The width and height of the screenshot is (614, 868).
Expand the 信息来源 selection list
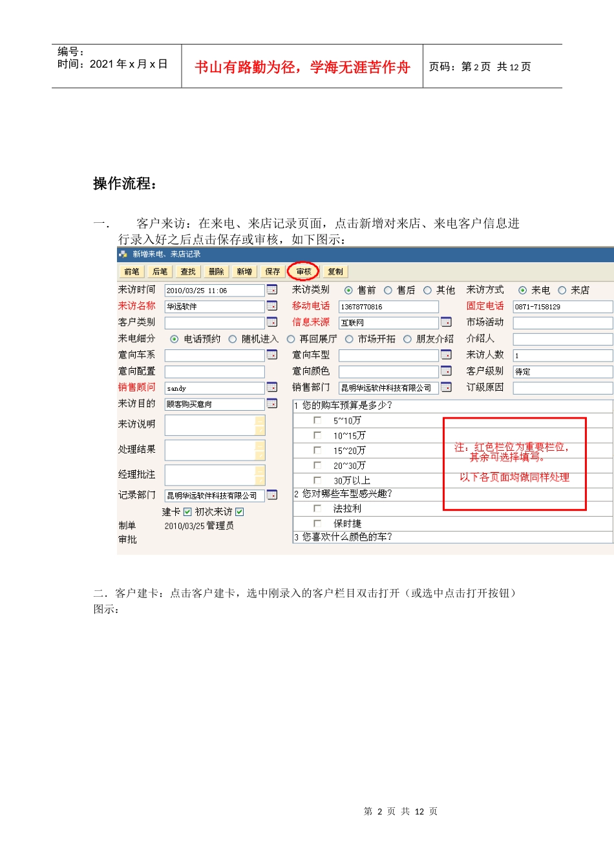[446, 322]
